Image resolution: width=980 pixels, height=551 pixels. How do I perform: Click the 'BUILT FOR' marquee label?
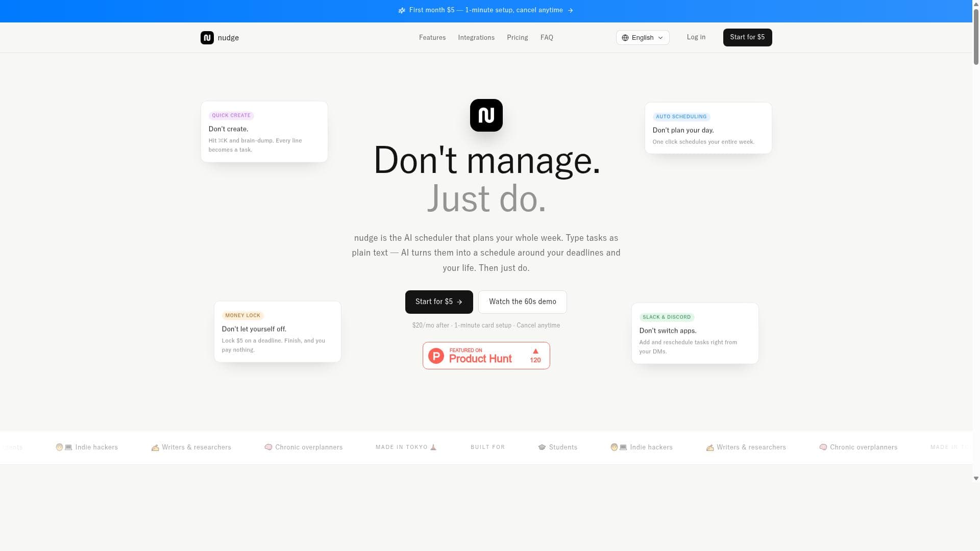[488, 447]
